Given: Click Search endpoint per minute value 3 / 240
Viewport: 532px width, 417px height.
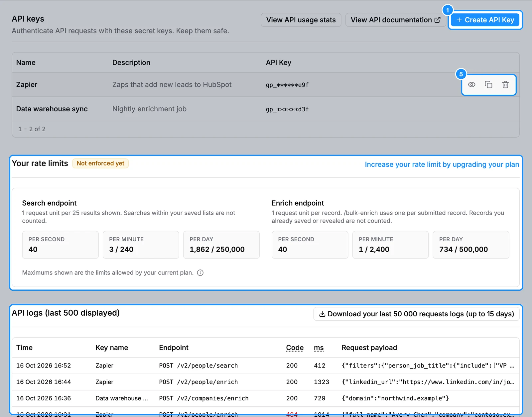Looking at the screenshot, I should pyautogui.click(x=121, y=250).
